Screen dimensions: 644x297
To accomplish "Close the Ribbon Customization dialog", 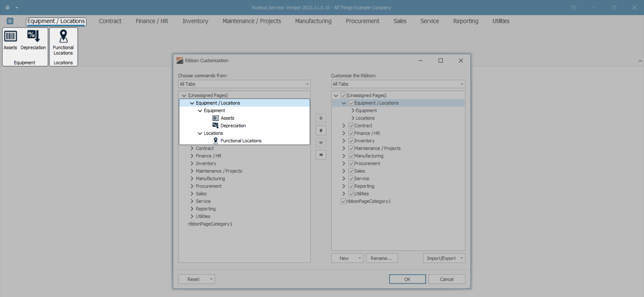I will (x=461, y=60).
